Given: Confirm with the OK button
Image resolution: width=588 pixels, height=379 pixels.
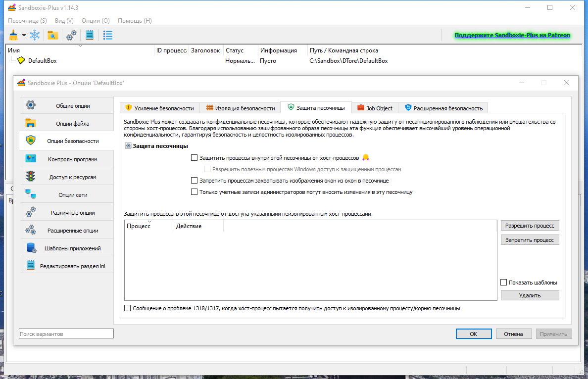Looking at the screenshot, I should pyautogui.click(x=474, y=333).
